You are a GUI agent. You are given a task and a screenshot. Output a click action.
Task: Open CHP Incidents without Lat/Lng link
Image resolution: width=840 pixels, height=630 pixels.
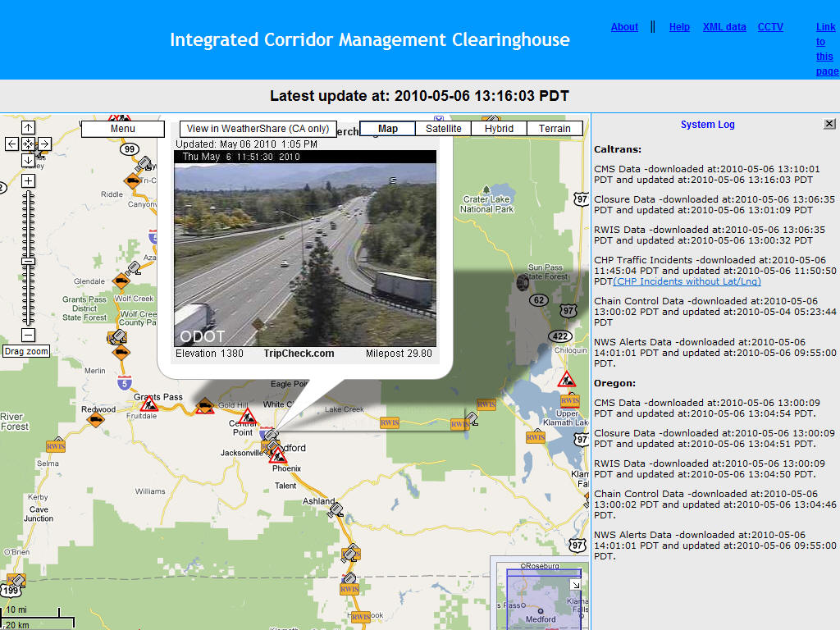(687, 281)
